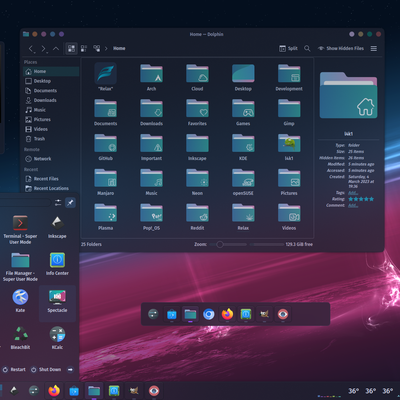The width and height of the screenshot is (400, 400).
Task: Open Network in Places sidebar
Action: 51,159
